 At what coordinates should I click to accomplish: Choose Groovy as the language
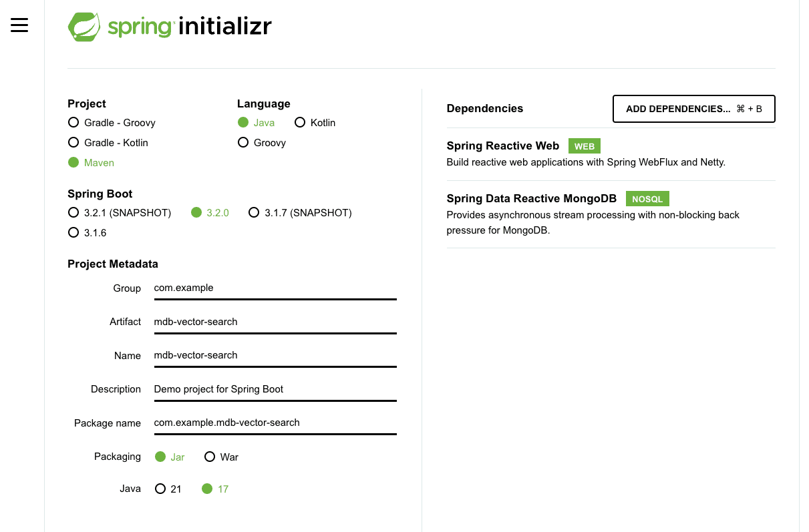(x=243, y=143)
